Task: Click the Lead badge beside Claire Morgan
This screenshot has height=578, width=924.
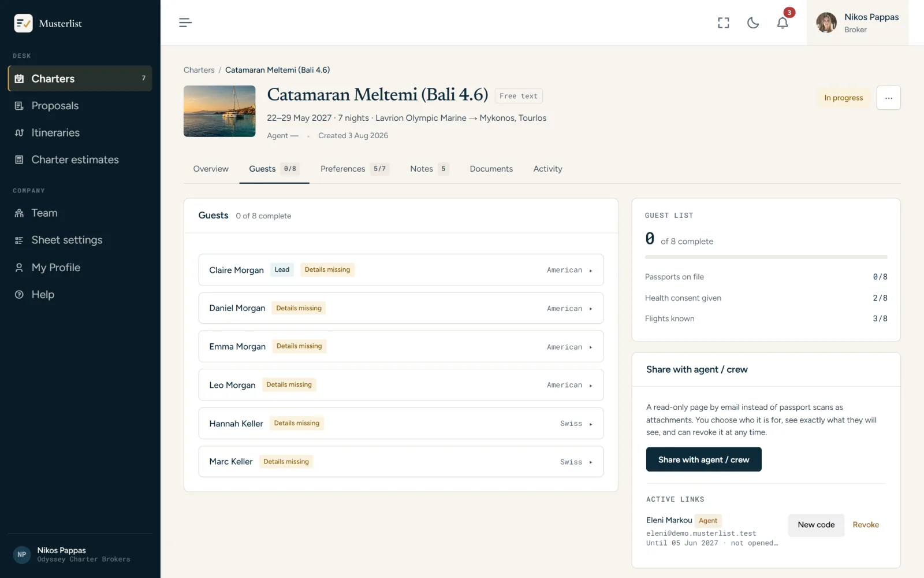Action: [x=282, y=270]
